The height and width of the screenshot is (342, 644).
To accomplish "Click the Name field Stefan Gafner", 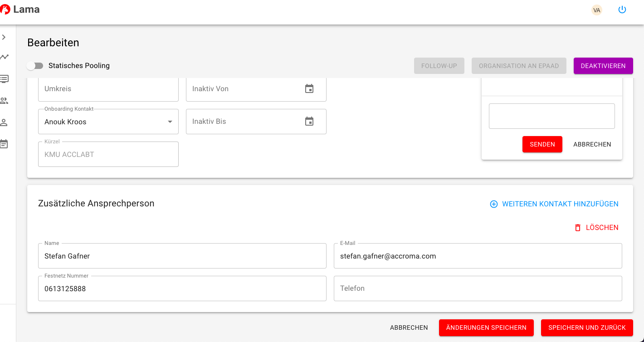I will coord(182,256).
